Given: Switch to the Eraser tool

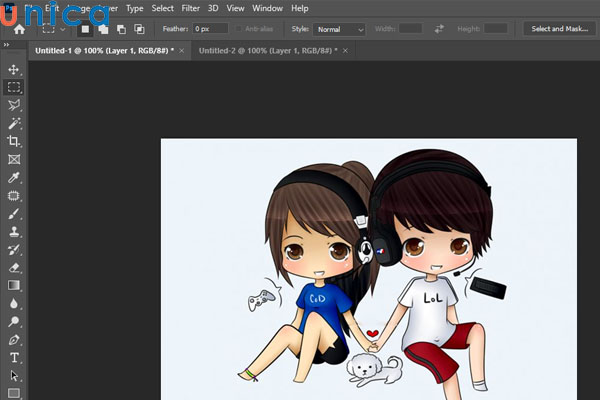Looking at the screenshot, I should click(14, 267).
